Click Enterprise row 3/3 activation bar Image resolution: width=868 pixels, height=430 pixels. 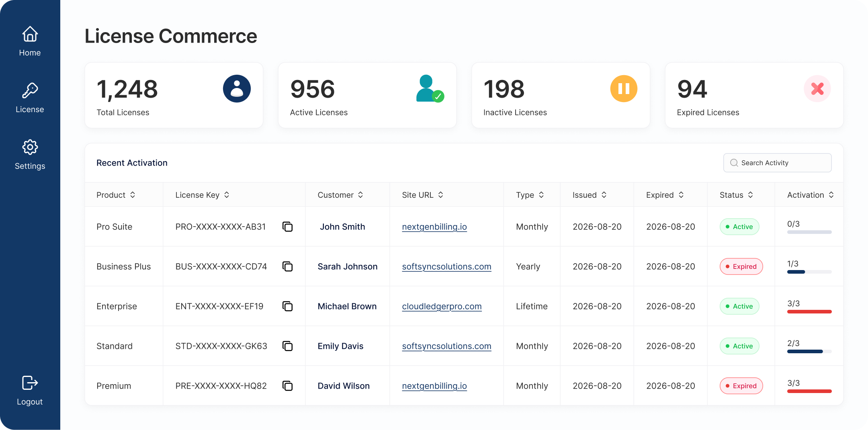809,311
